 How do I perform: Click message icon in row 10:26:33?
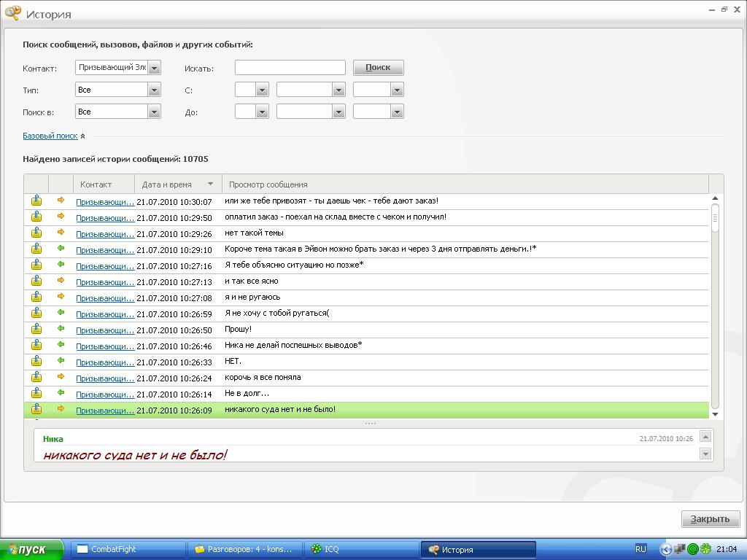[36, 362]
